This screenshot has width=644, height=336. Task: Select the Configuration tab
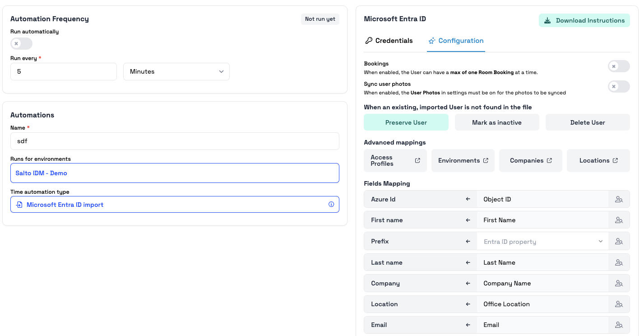point(456,41)
